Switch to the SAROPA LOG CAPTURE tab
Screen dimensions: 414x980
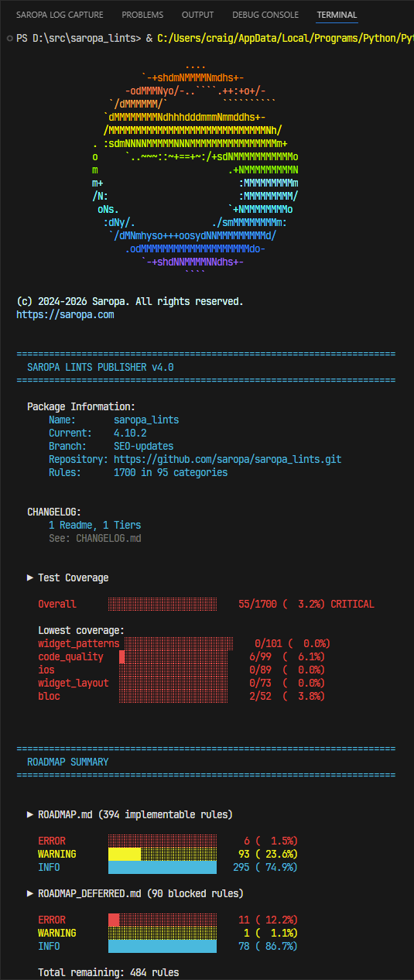click(x=60, y=15)
